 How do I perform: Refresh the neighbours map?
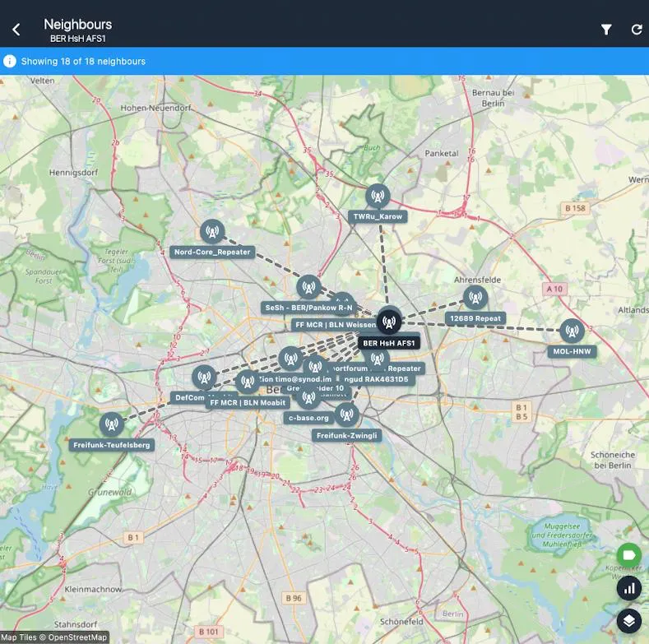click(x=637, y=30)
